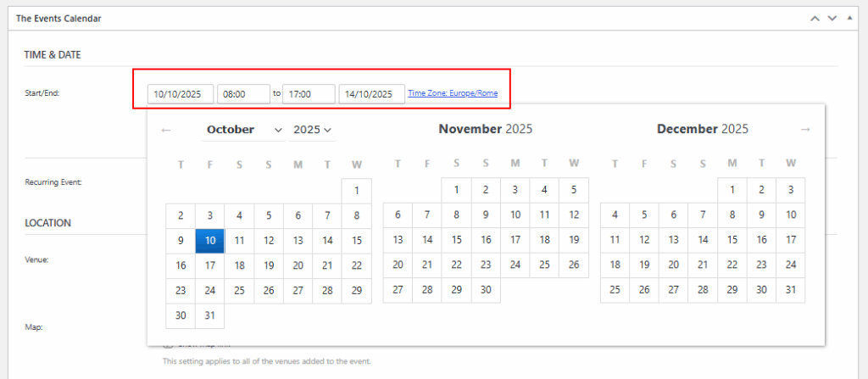Choose October 1 in the calendar

(x=357, y=191)
